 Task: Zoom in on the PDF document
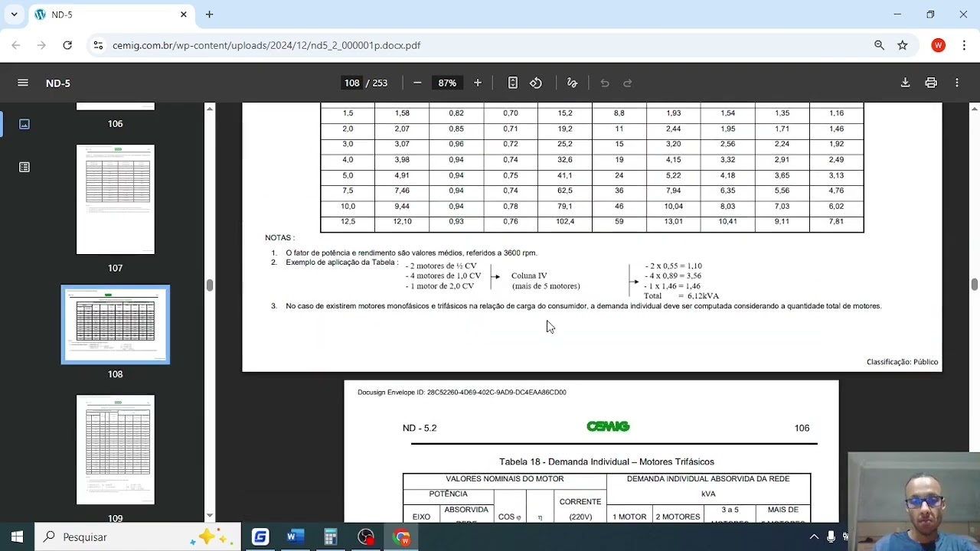(x=478, y=83)
